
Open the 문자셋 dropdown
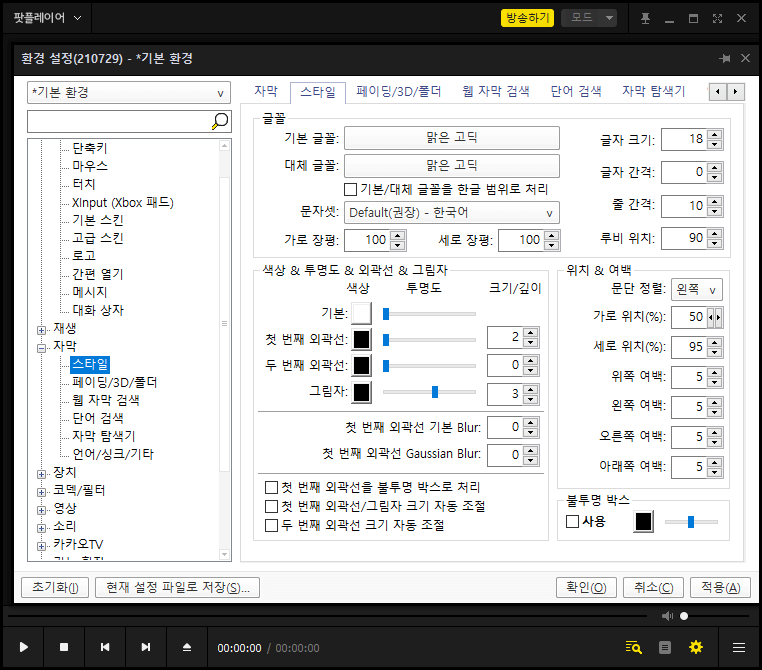[x=451, y=213]
